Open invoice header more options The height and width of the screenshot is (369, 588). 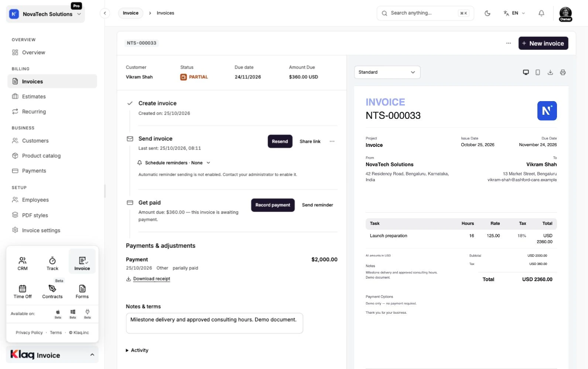tap(509, 43)
